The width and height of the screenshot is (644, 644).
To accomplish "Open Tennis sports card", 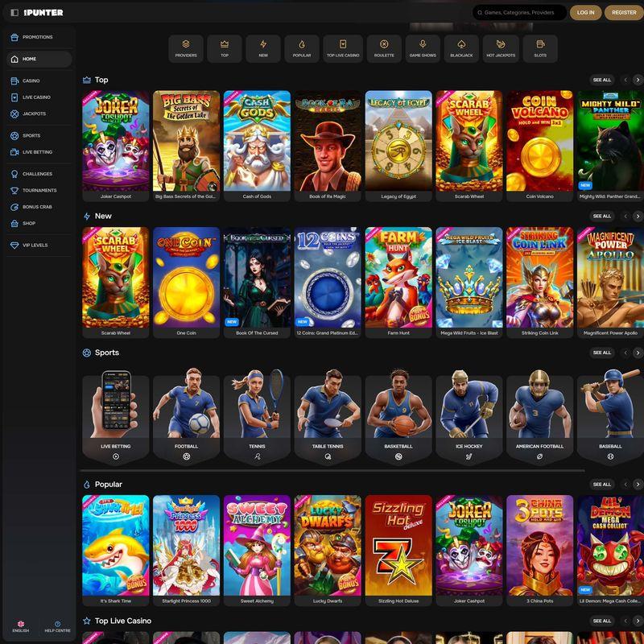I will pyautogui.click(x=257, y=415).
